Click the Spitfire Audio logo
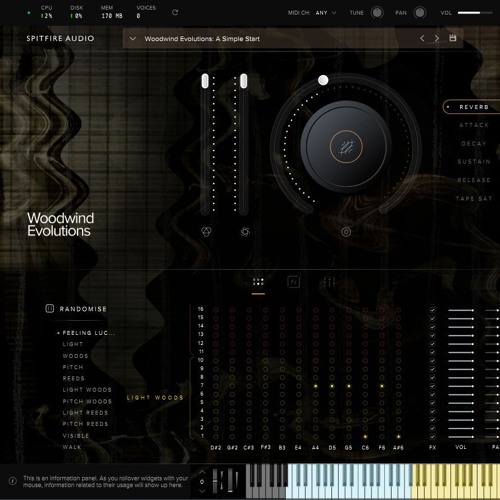This screenshot has height=500, width=500. coord(60,39)
